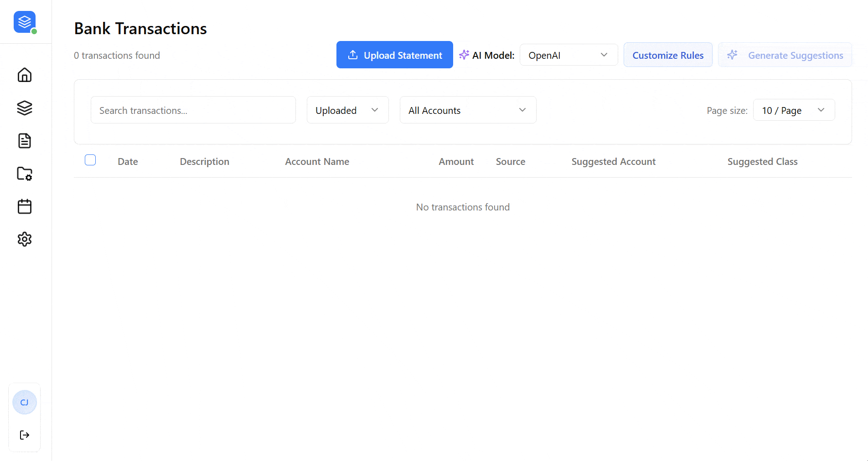The width and height of the screenshot is (868, 461).
Task: Open the Home page from sidebar
Action: [x=25, y=75]
